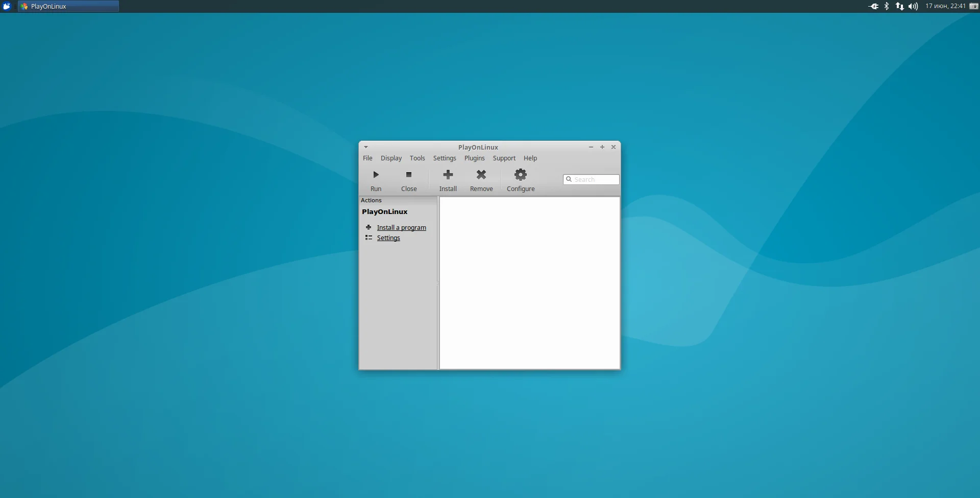Click the volume speaker tray icon
Screen dimensions: 980x498
[913, 6]
